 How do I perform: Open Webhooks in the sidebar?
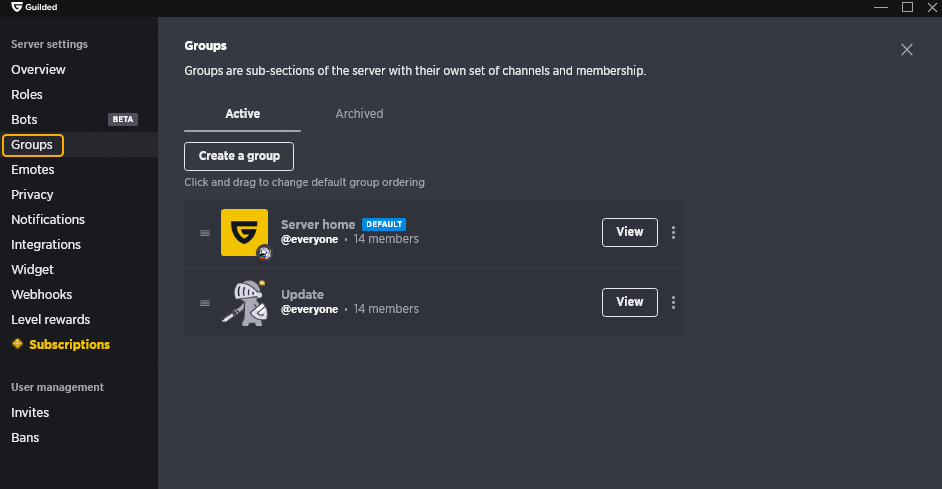(41, 295)
